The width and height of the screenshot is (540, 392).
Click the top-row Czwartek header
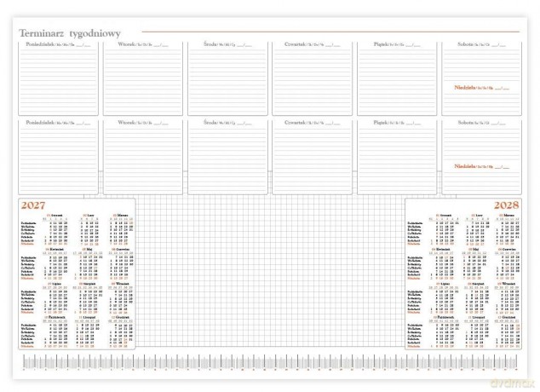point(313,44)
